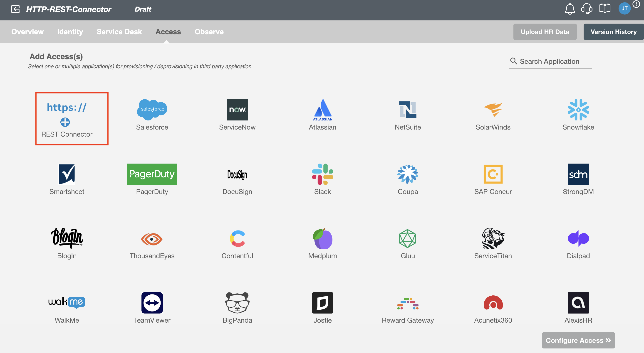Select the SAP Concur application

pyautogui.click(x=493, y=179)
